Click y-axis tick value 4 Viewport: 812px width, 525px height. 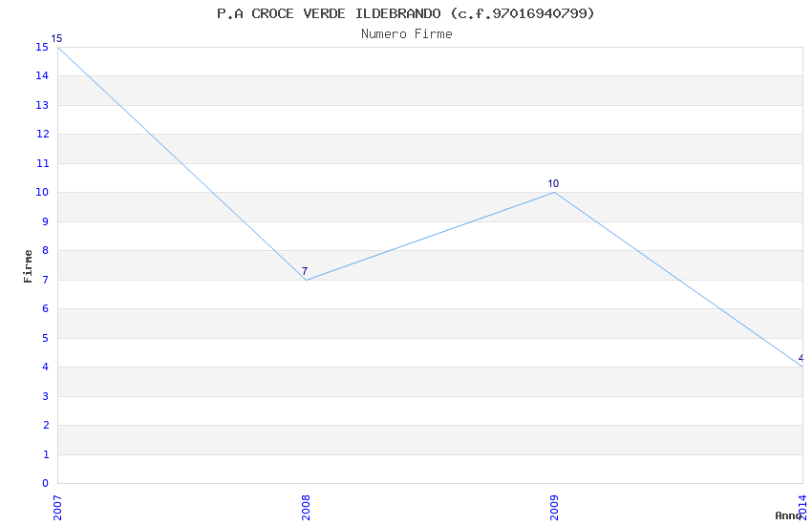click(x=46, y=367)
